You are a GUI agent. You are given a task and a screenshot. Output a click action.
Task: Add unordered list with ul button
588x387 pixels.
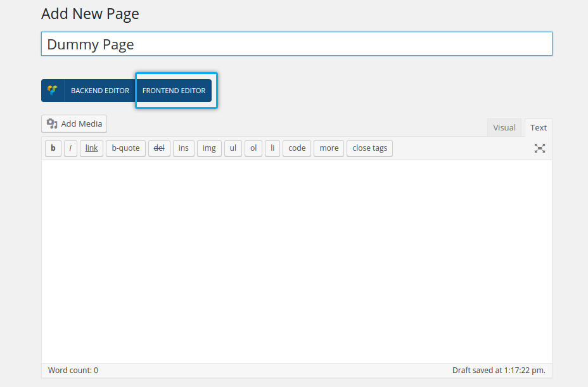233,148
